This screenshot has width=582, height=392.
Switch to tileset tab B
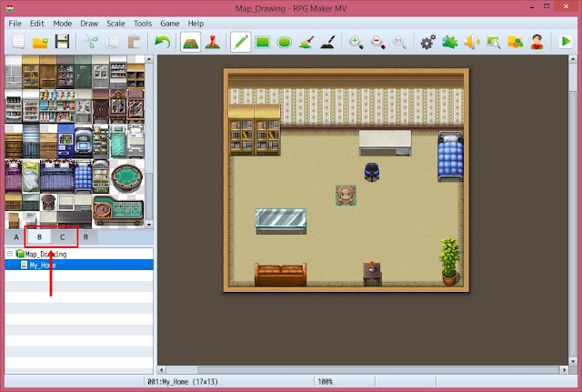[x=39, y=236]
